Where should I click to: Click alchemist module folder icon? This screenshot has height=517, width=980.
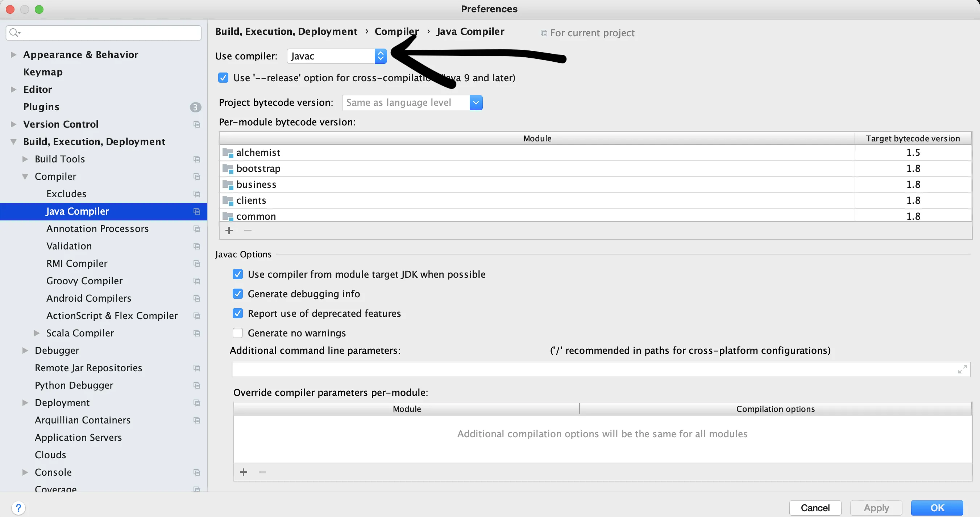click(228, 153)
